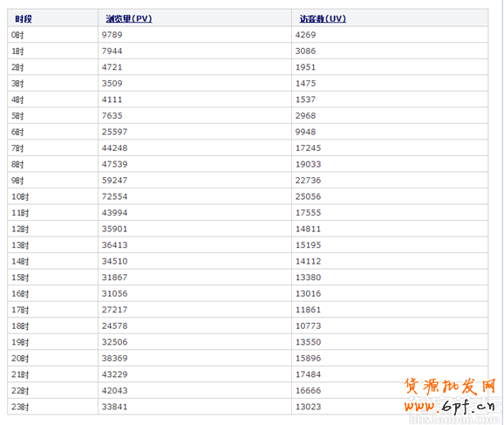Select the UV value 25056
Image resolution: width=504 pixels, height=425 pixels.
tap(309, 196)
